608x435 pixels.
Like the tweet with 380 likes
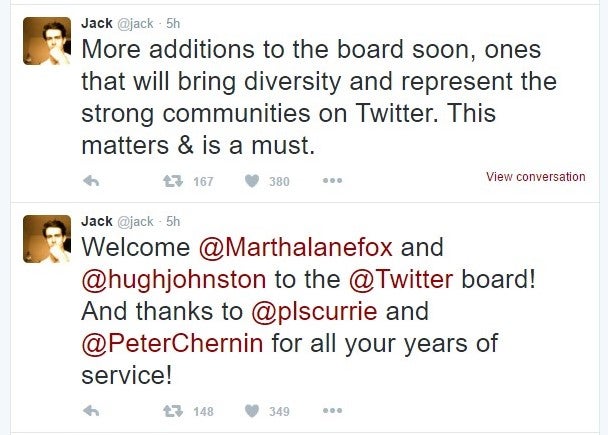(252, 181)
